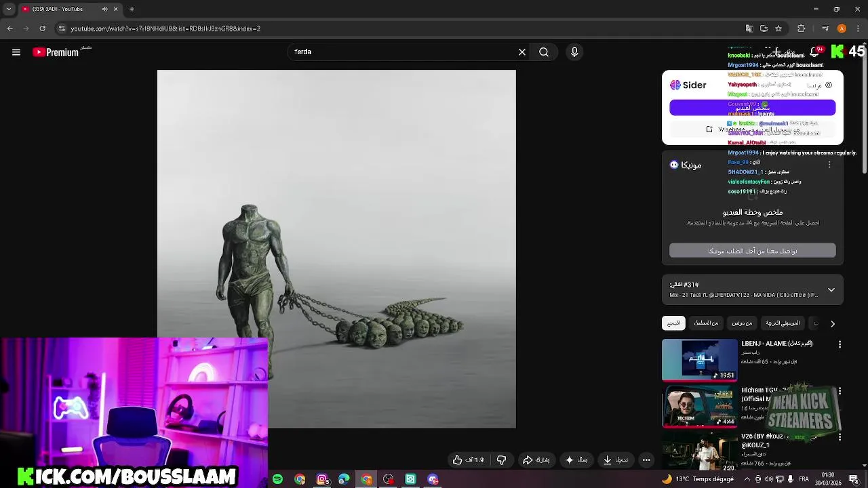This screenshot has height=488, width=868.
Task: Click the sparkle Ask button
Action: click(576, 460)
